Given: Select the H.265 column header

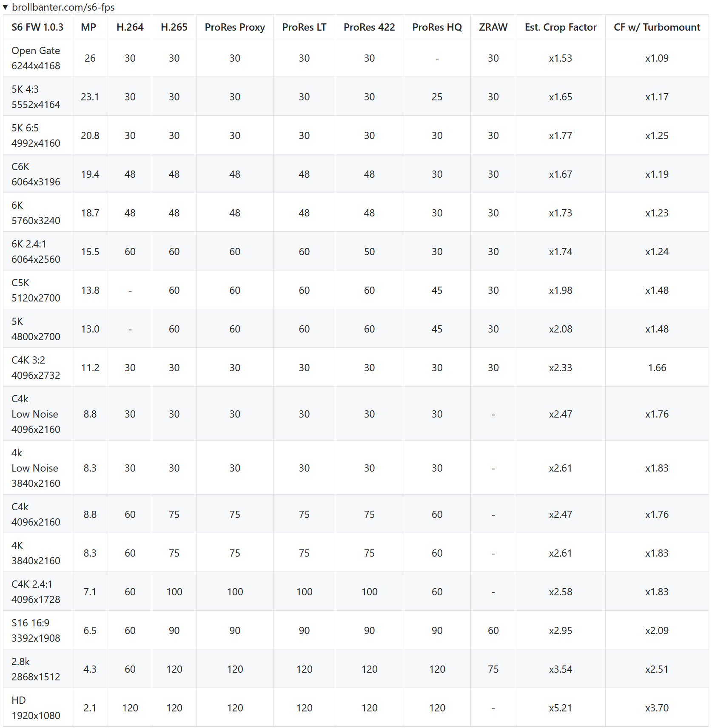Looking at the screenshot, I should [x=174, y=27].
